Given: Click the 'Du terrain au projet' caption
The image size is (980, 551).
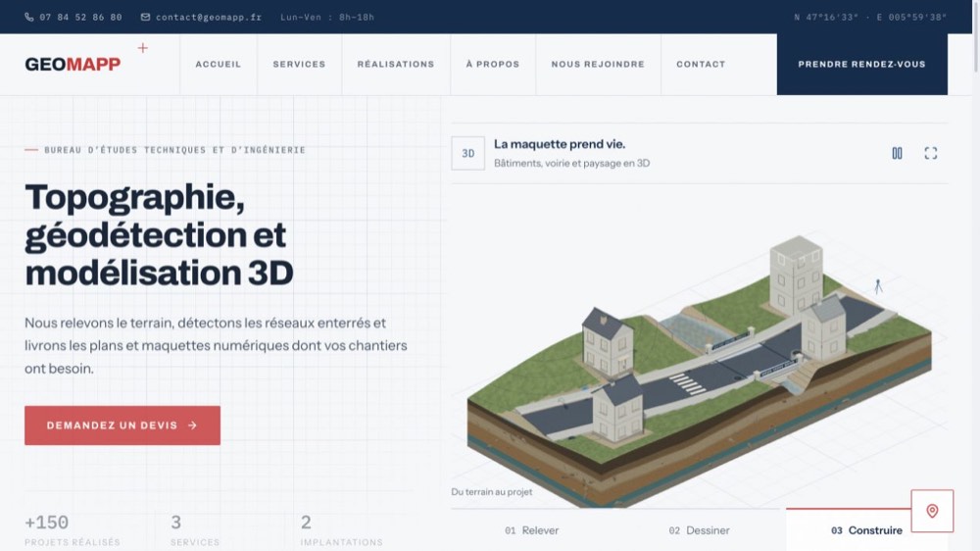Looking at the screenshot, I should click(x=492, y=491).
